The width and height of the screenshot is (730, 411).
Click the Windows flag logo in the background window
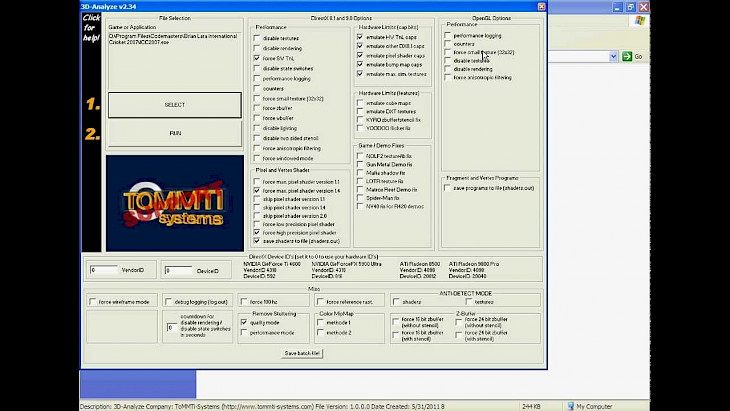coord(640,21)
